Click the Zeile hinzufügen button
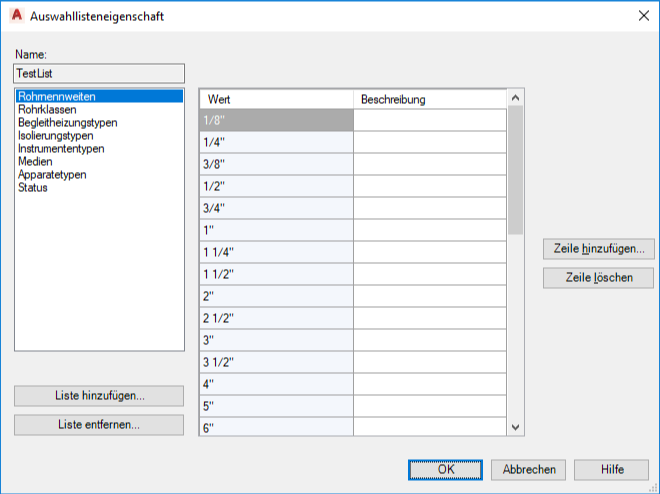 598,248
